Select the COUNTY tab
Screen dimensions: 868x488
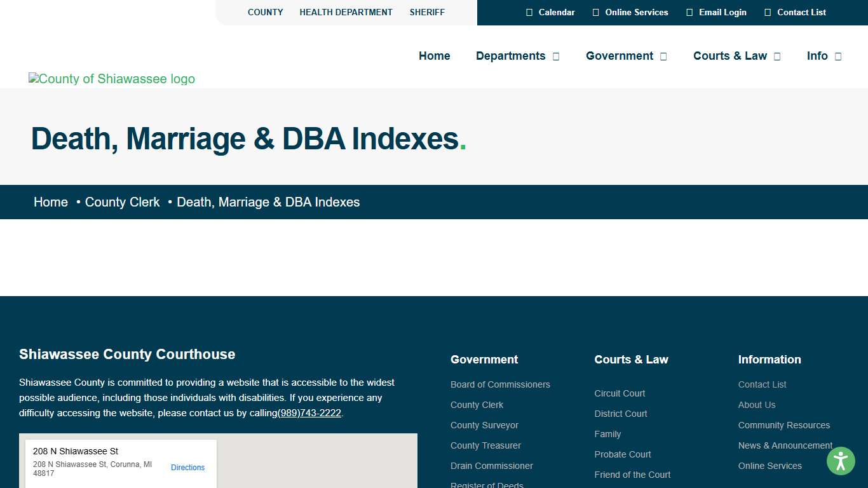pyautogui.click(x=265, y=12)
